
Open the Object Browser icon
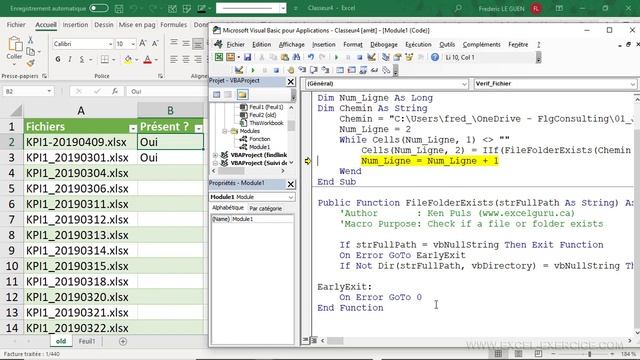point(409,57)
